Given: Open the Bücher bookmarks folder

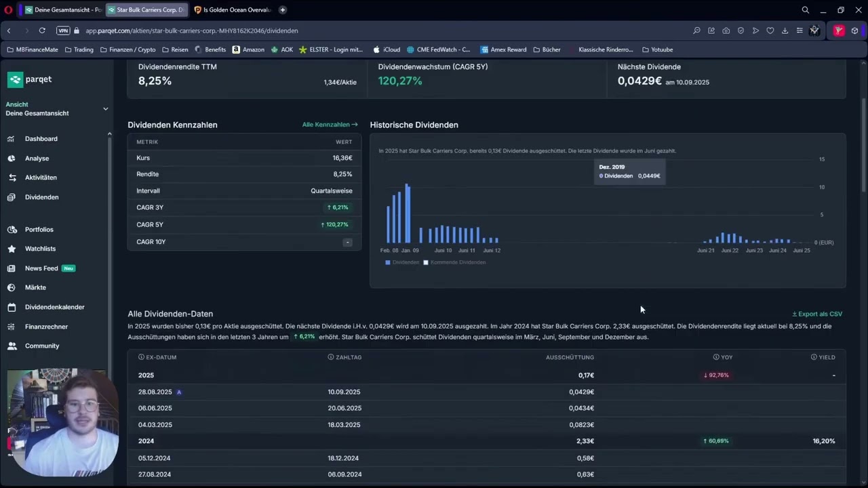Looking at the screenshot, I should [x=547, y=49].
